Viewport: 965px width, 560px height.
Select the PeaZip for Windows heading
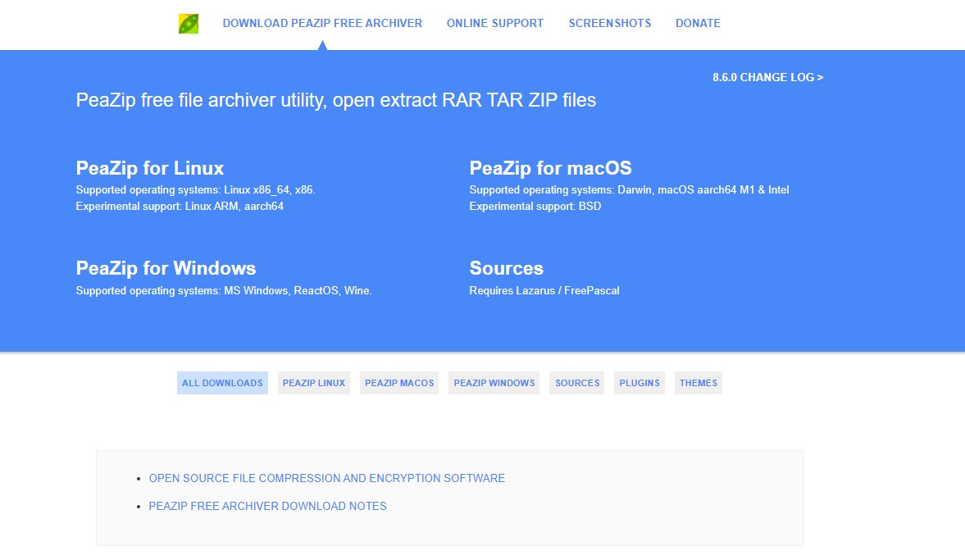[166, 268]
